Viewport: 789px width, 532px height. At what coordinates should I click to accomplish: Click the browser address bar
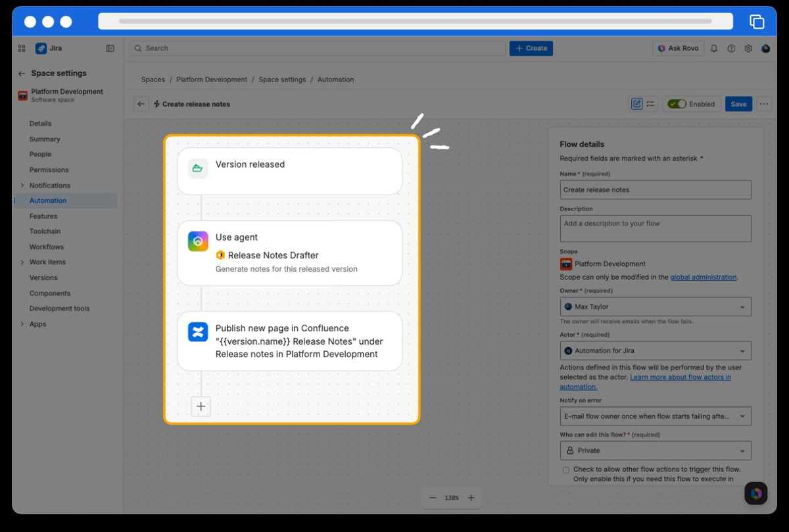416,21
